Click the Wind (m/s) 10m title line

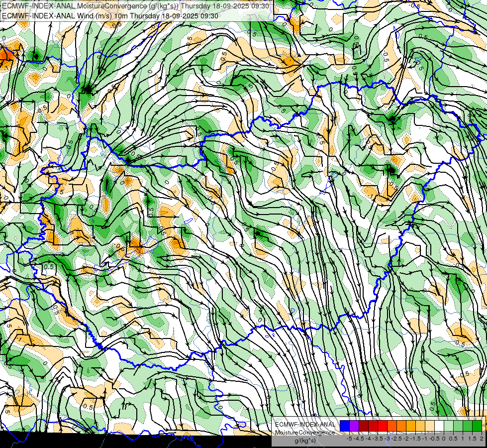click(110, 16)
